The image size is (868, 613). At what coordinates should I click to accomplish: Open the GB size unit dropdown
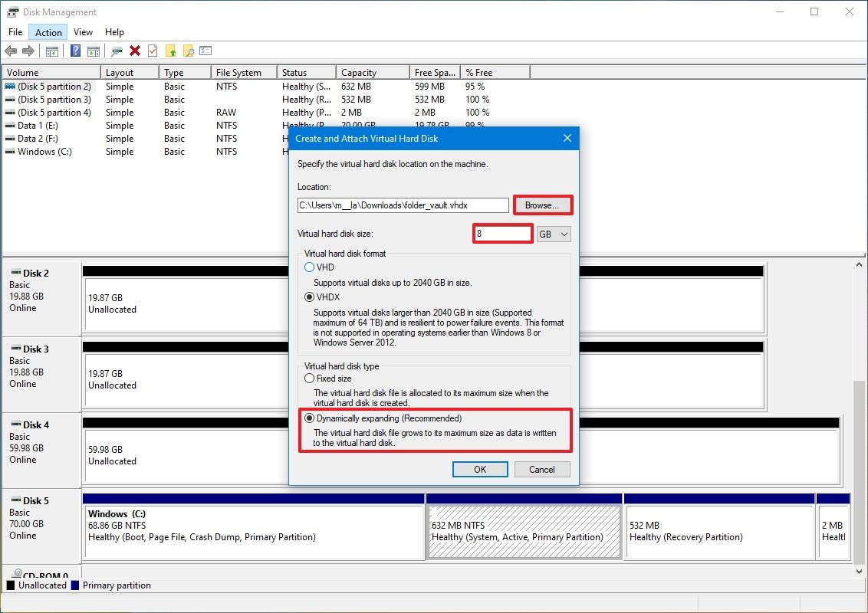[x=554, y=233]
